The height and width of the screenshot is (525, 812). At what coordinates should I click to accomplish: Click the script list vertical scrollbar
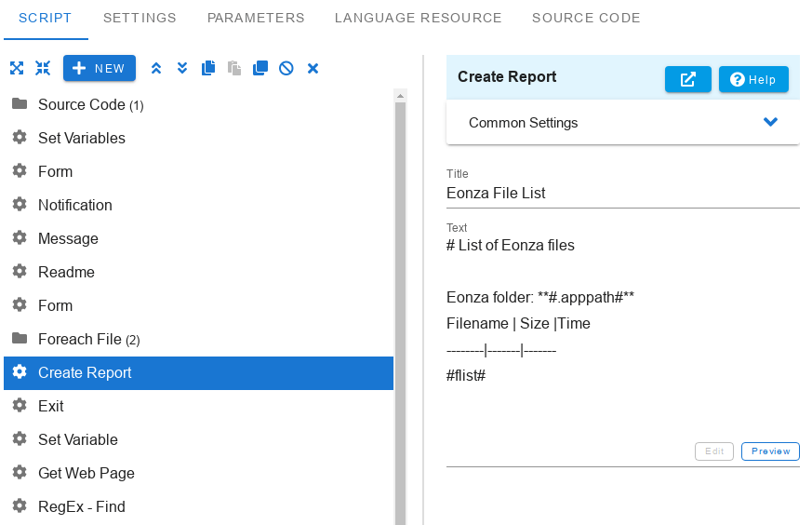pyautogui.click(x=401, y=307)
